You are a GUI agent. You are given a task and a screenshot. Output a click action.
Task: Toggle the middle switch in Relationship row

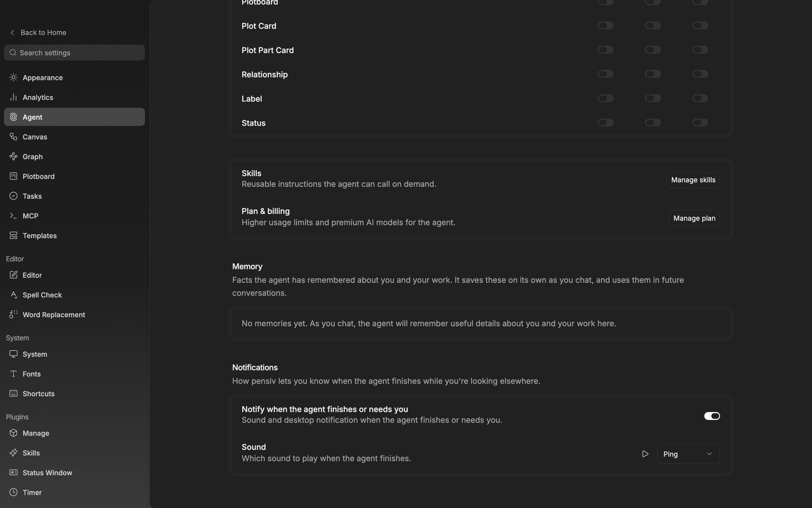point(653,74)
